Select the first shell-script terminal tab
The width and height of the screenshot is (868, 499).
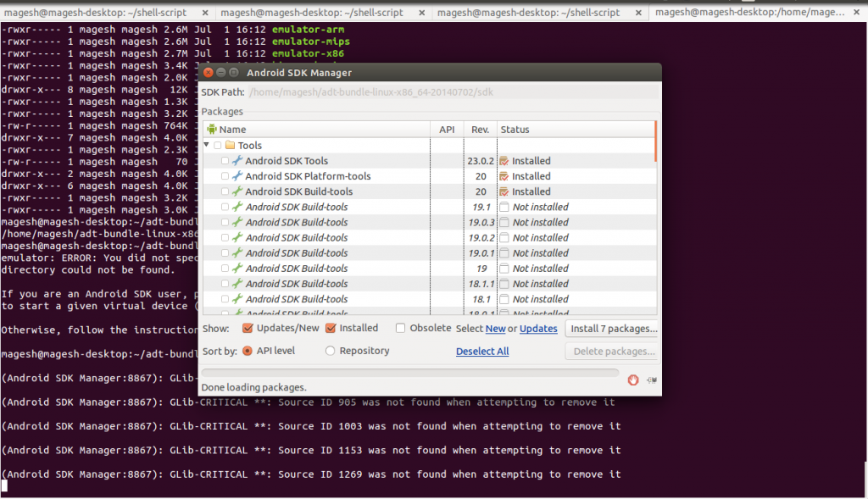point(102,13)
